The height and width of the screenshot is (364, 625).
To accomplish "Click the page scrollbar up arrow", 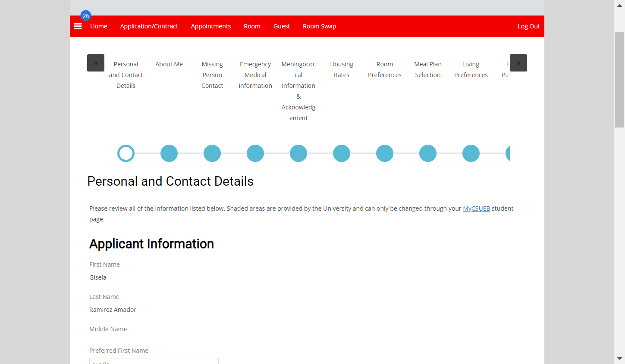I will click(619, 5).
